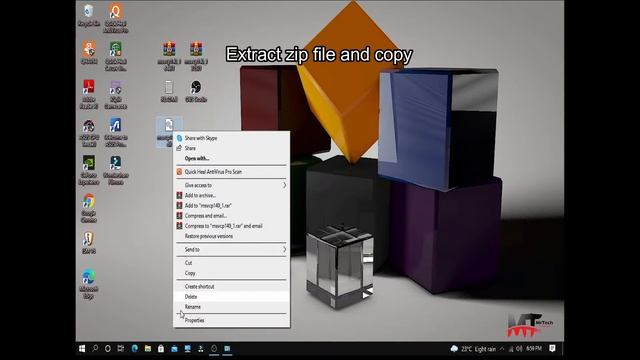The height and width of the screenshot is (360, 640).
Task: Click the Windows Start button
Action: [x=82, y=349]
